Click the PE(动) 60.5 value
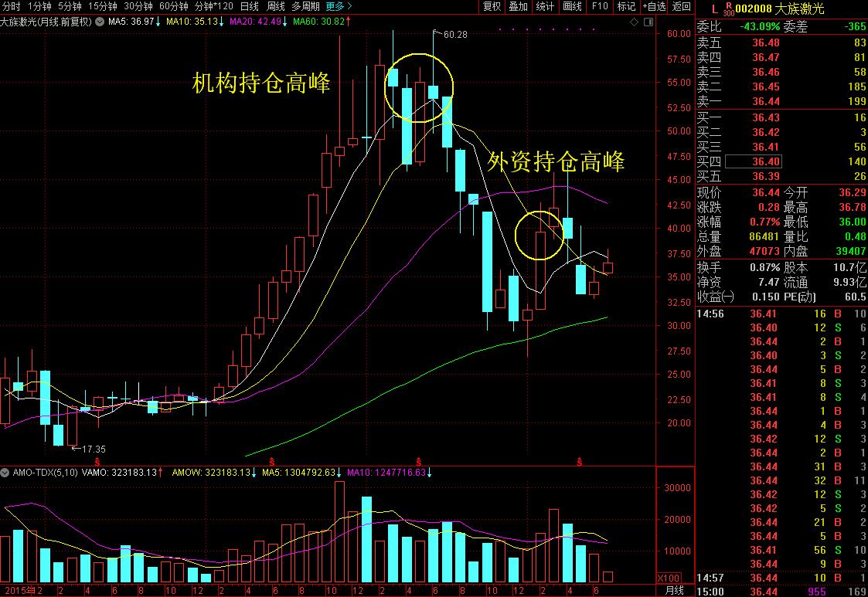 [x=856, y=297]
